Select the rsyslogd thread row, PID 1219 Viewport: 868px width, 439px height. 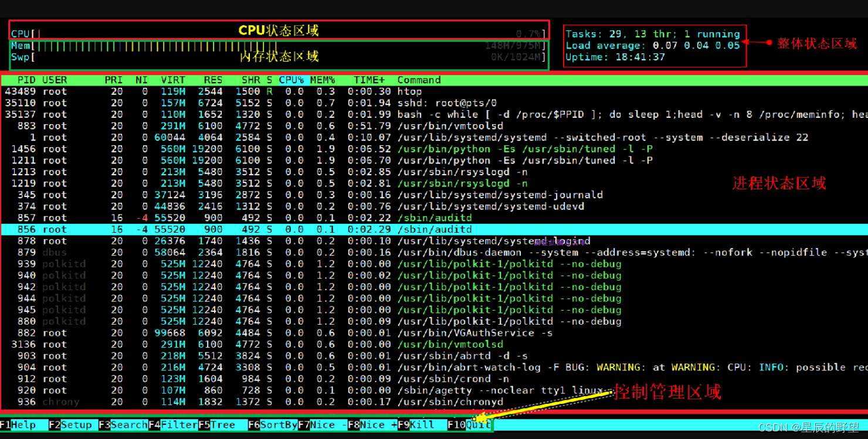point(434,183)
